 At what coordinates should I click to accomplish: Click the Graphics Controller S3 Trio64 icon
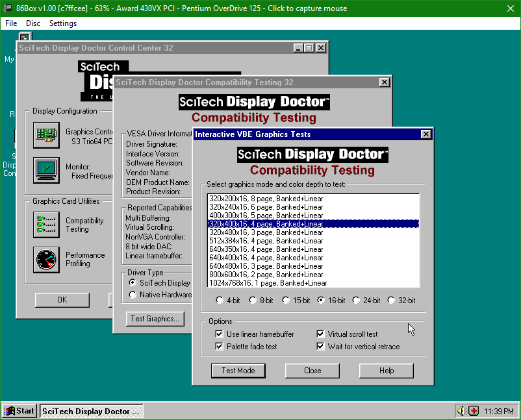click(x=46, y=136)
